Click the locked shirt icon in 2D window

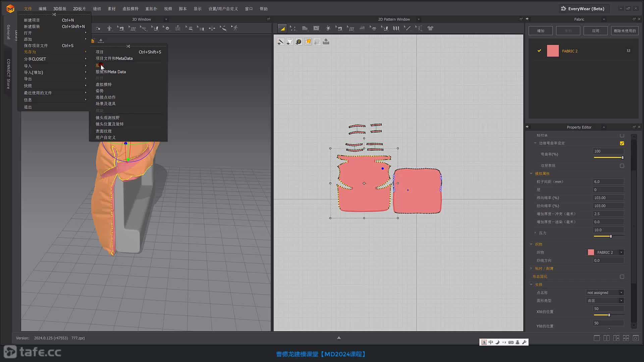point(317,42)
